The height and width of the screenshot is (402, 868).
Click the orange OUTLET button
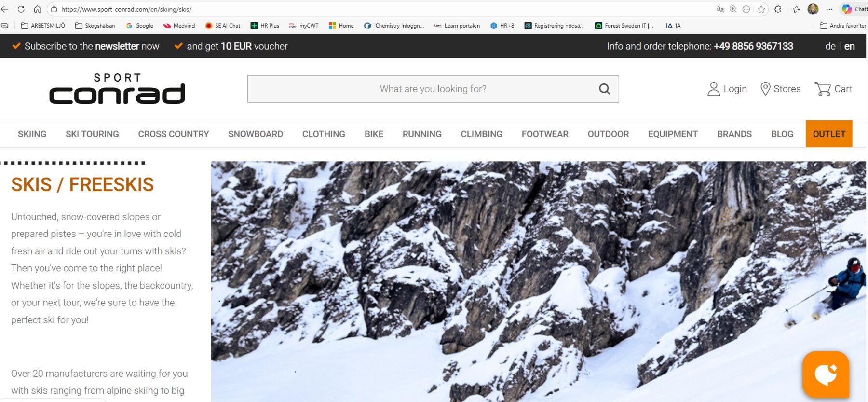click(x=829, y=134)
